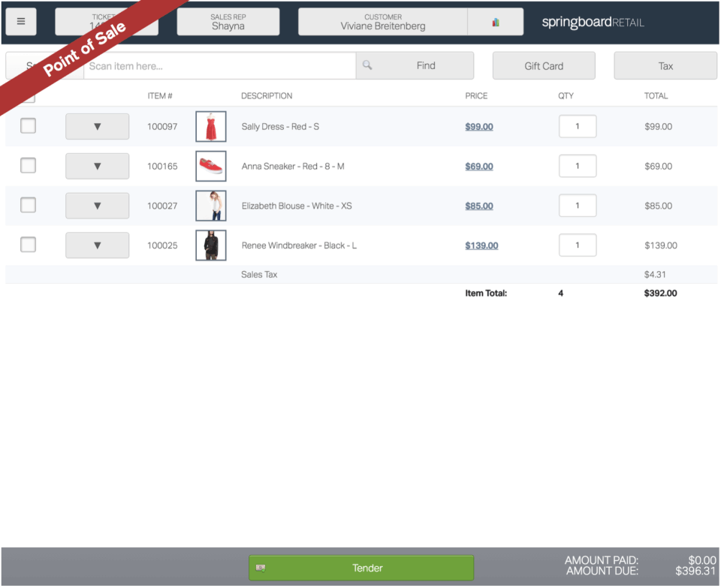Click the magnifying glass search icon
Viewport: 721px width, 588px height.
coord(367,65)
